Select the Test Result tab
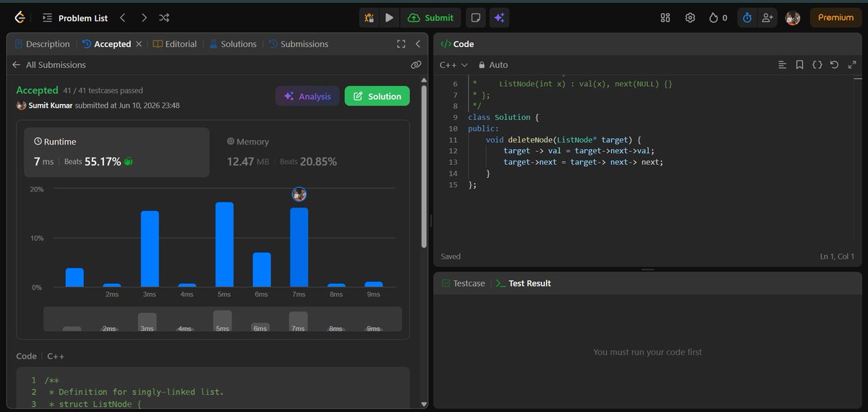The image size is (868, 412). click(523, 283)
